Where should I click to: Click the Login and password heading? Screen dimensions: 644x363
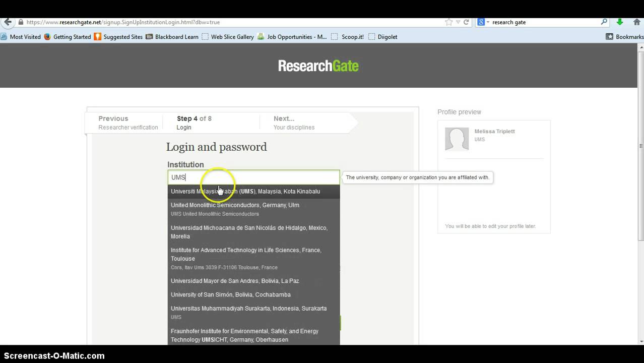(217, 147)
